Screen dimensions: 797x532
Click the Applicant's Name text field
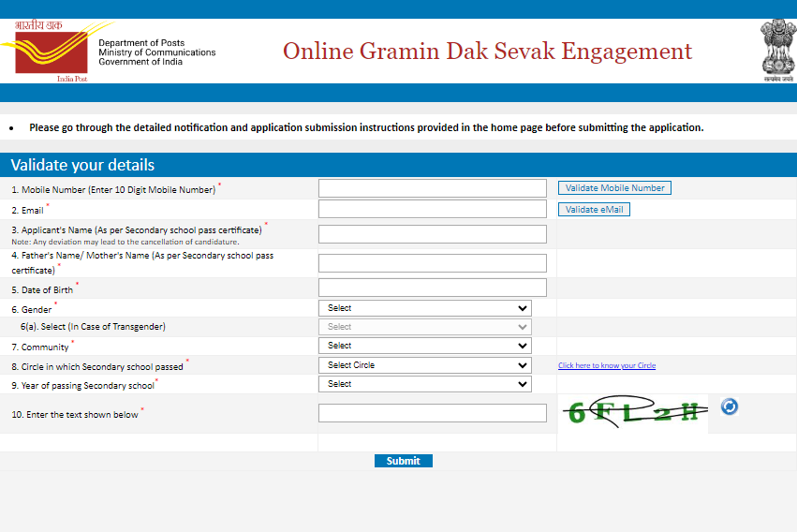point(433,234)
